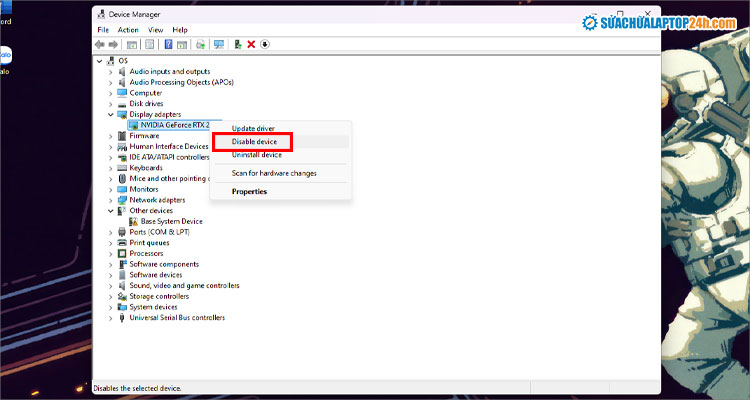Collapse the Display adapters category

tap(111, 114)
